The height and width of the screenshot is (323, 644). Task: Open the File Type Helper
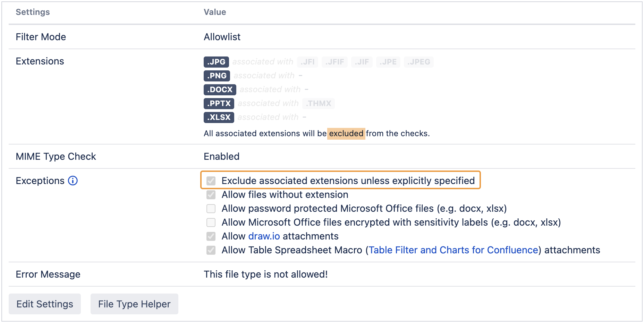pos(134,304)
